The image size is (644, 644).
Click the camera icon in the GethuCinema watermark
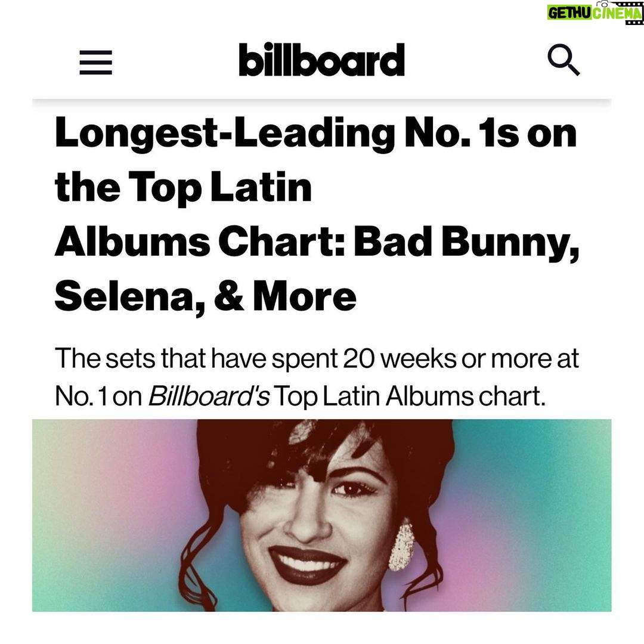[603, 5]
